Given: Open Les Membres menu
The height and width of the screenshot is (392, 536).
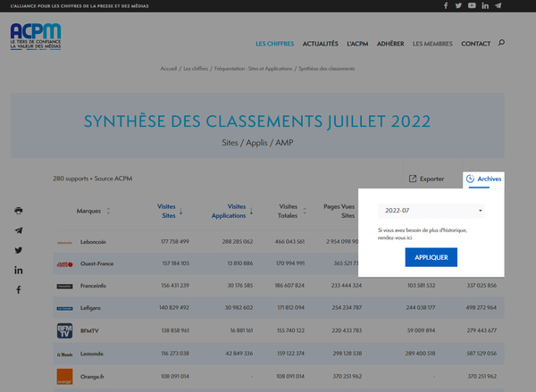Looking at the screenshot, I should (x=432, y=44).
